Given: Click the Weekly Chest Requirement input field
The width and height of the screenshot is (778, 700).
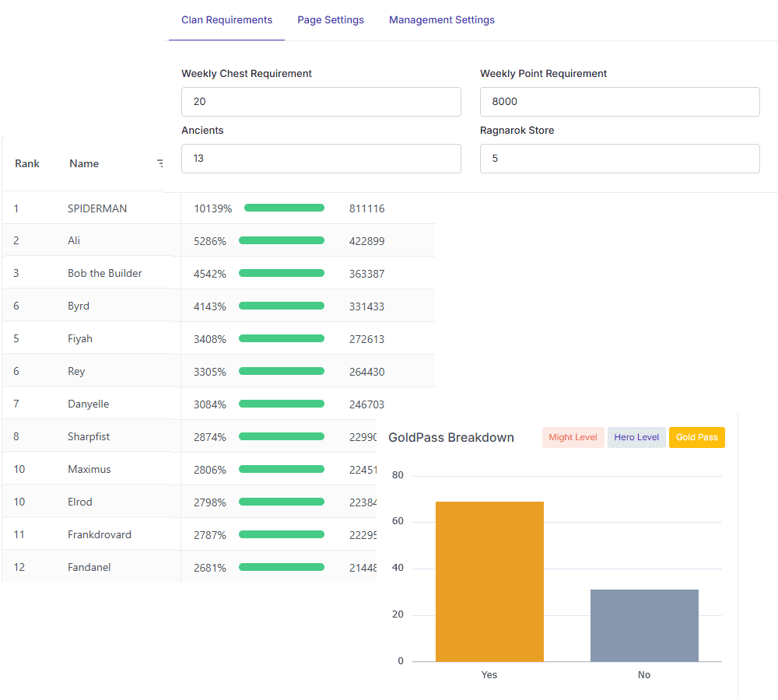Looking at the screenshot, I should tap(321, 102).
